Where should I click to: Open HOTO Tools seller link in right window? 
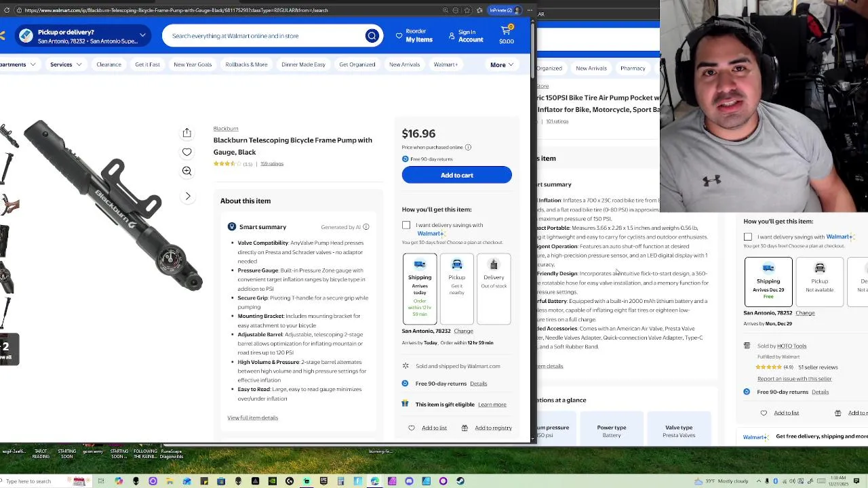791,346
